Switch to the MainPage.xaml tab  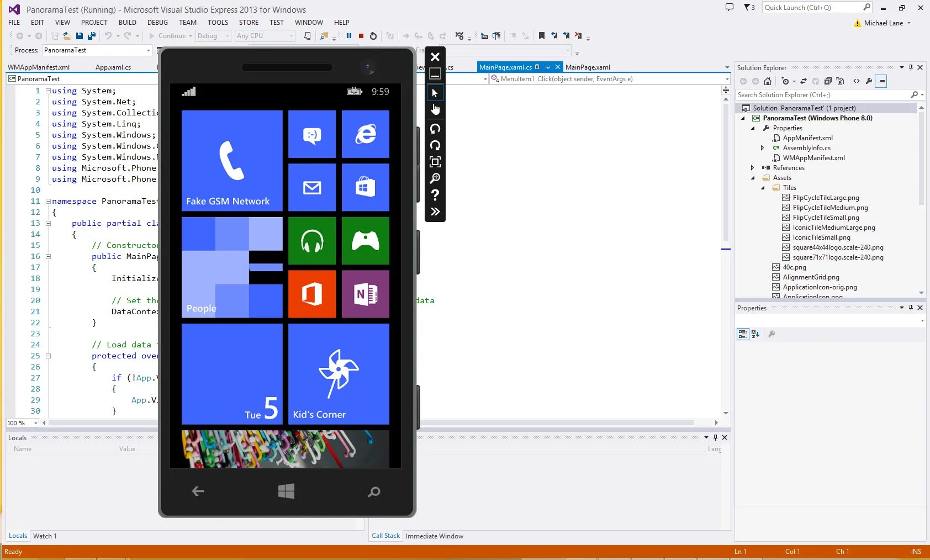(588, 67)
